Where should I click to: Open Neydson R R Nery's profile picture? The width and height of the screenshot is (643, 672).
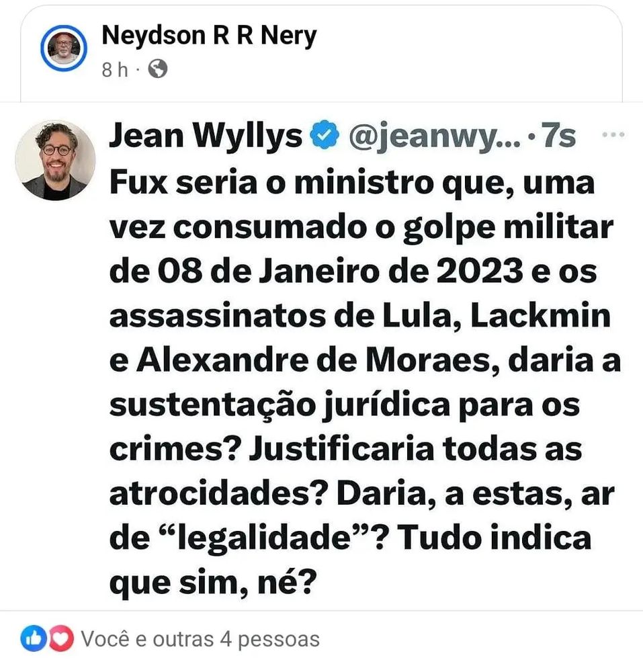coord(63,48)
